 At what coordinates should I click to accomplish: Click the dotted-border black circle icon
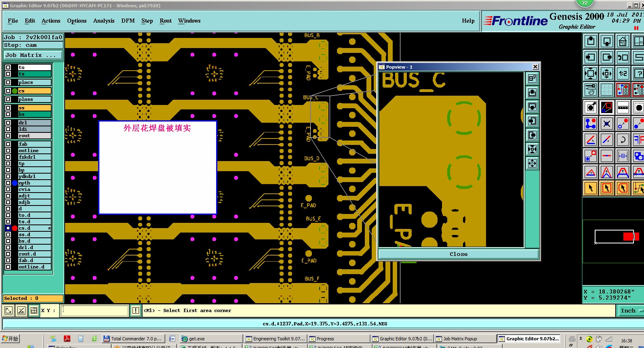pos(638,107)
